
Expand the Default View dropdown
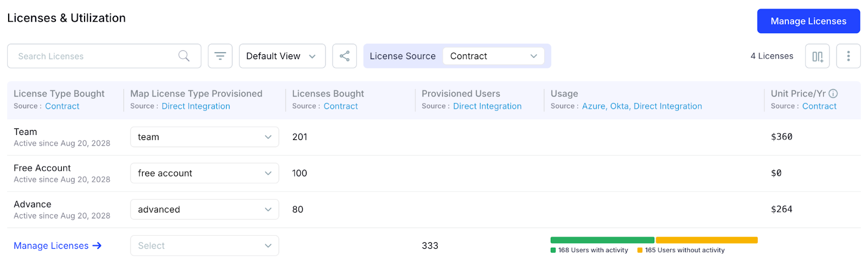(282, 56)
